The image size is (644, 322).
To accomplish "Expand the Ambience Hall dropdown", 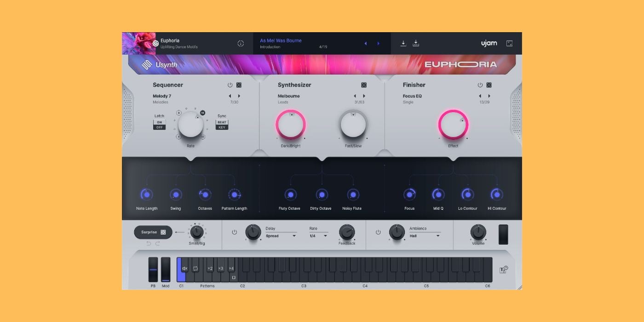I will 425,236.
